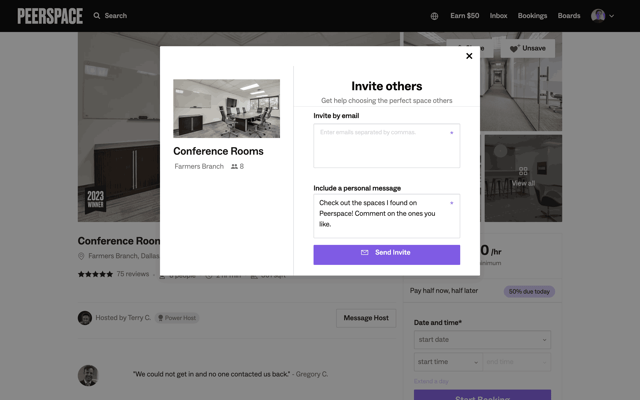Image resolution: width=640 pixels, height=400 pixels.
Task: Open Boards from the navigation bar
Action: 569,16
